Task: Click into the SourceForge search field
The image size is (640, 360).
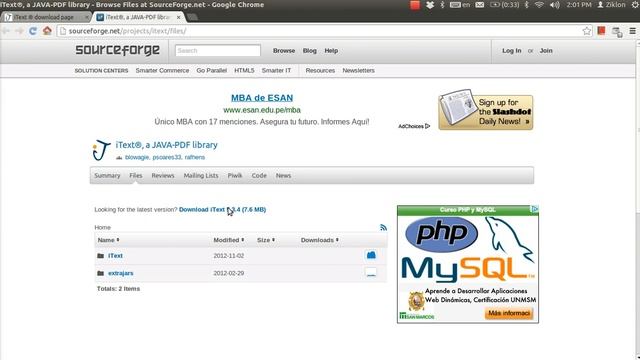Action: (218, 51)
